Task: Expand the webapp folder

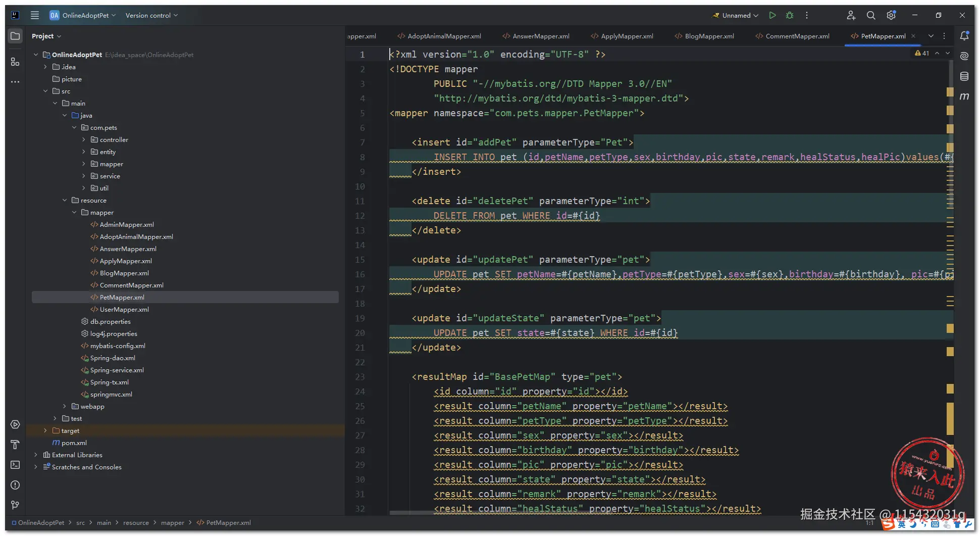Action: [x=65, y=406]
